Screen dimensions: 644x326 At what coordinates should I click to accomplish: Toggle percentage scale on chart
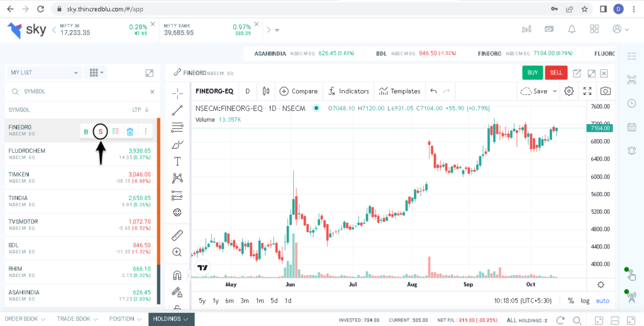click(x=571, y=301)
